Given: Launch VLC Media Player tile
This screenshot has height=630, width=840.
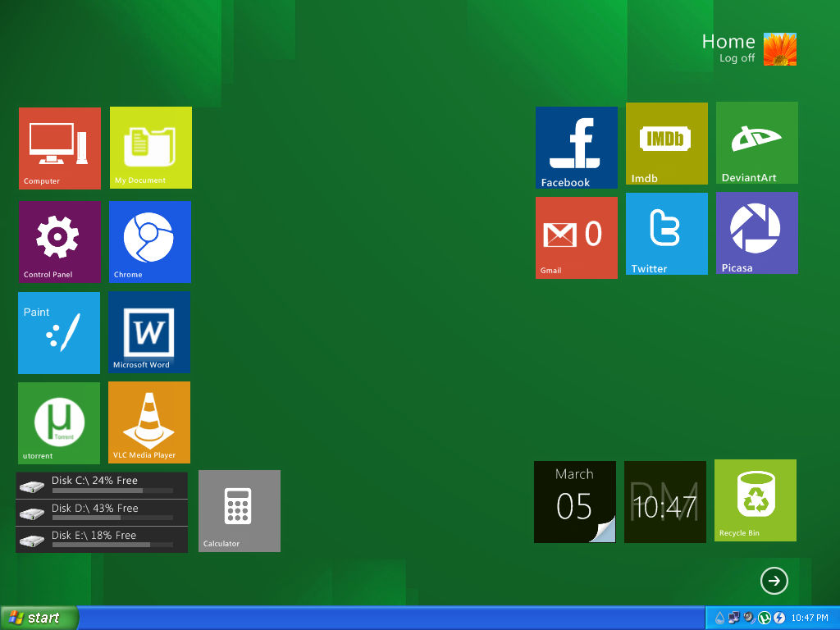Looking at the screenshot, I should click(x=149, y=422).
